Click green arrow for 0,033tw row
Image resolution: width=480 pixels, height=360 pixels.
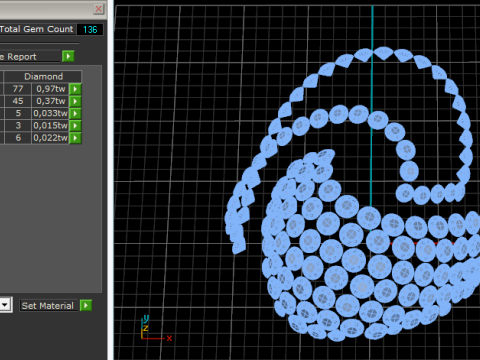pyautogui.click(x=75, y=113)
